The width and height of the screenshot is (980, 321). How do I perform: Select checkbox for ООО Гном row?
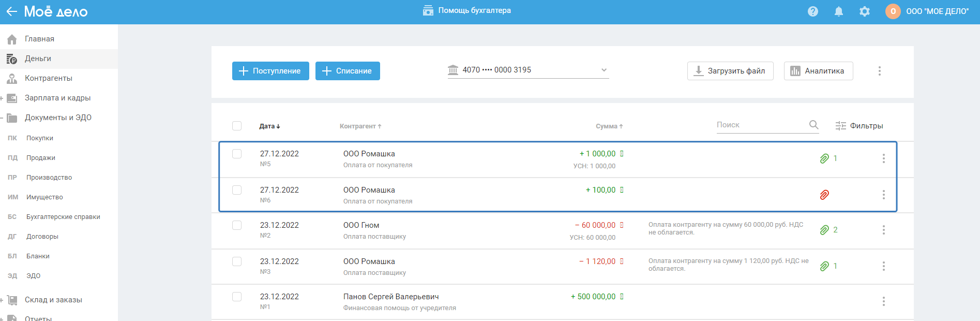(237, 225)
